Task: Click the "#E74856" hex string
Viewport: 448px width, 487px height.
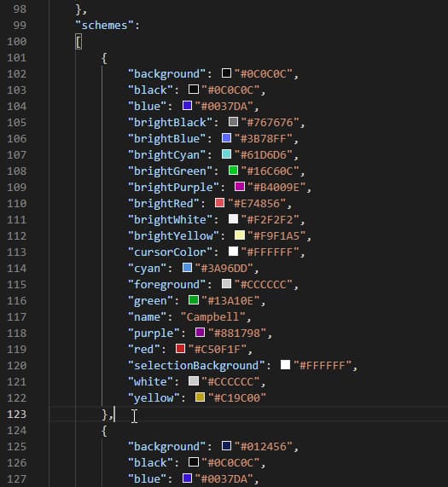Action: pos(257,204)
